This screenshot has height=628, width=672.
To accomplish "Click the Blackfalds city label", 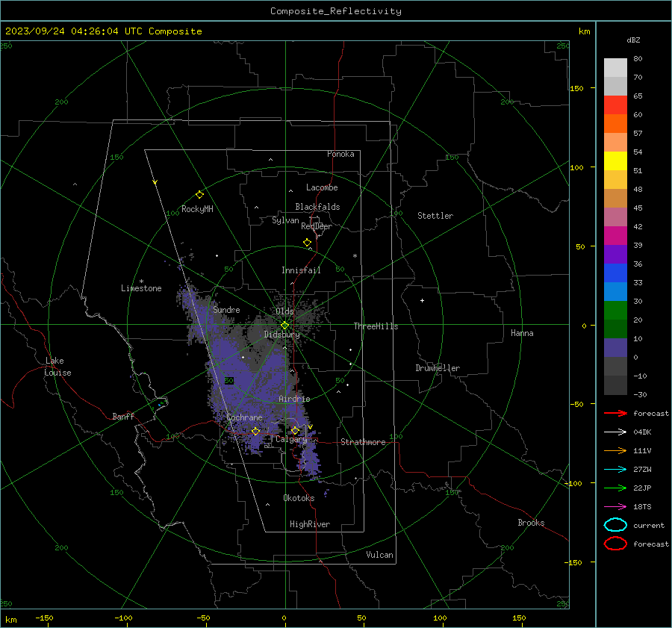I will click(317, 207).
